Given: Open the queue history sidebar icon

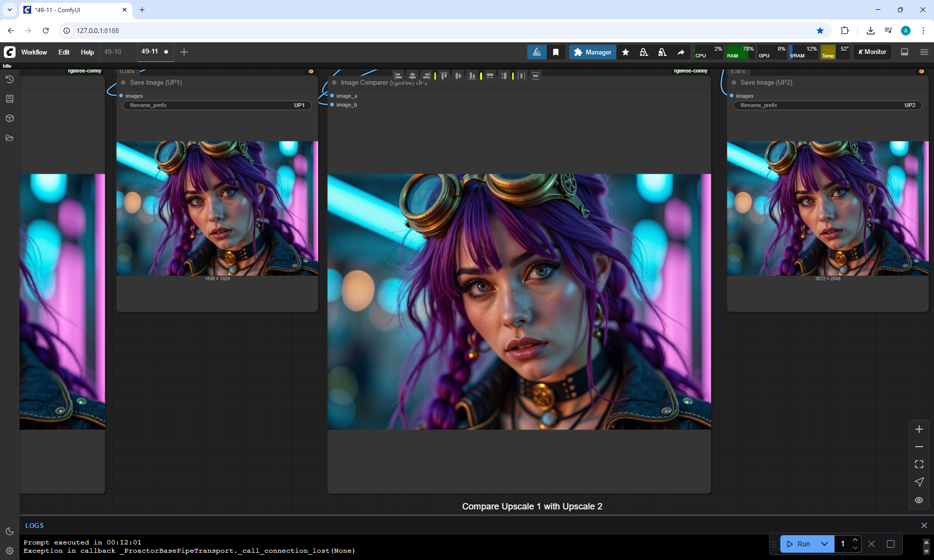Looking at the screenshot, I should pos(9,79).
